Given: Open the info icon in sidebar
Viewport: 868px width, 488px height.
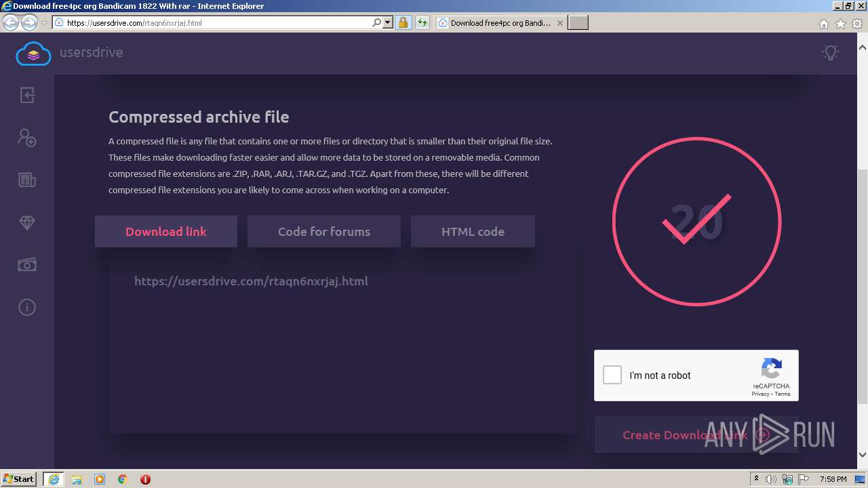Looking at the screenshot, I should (27, 308).
